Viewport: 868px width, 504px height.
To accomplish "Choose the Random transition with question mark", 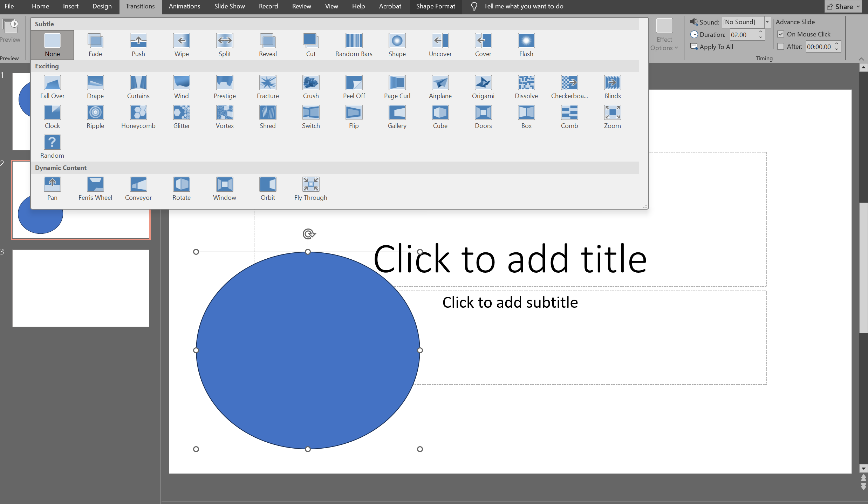I will point(52,147).
